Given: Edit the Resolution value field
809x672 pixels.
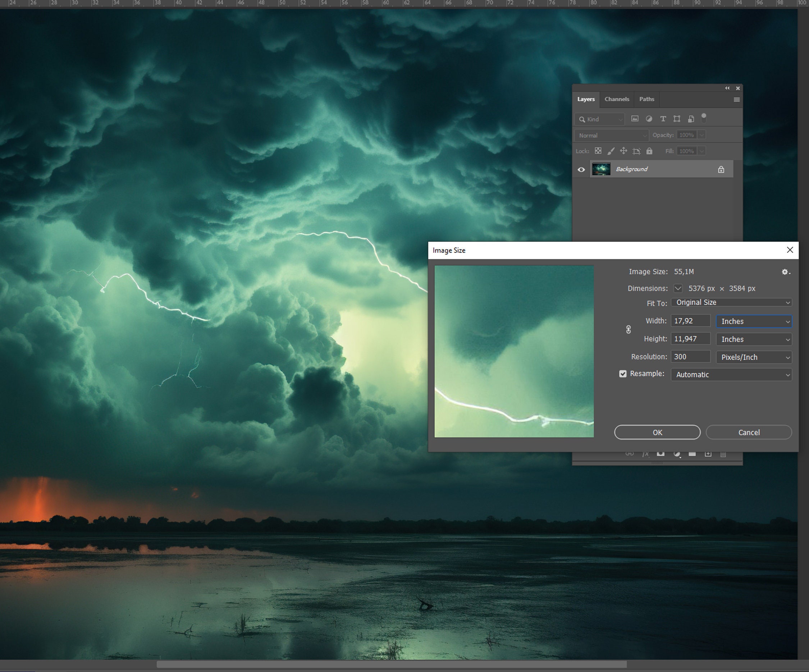Looking at the screenshot, I should point(690,356).
